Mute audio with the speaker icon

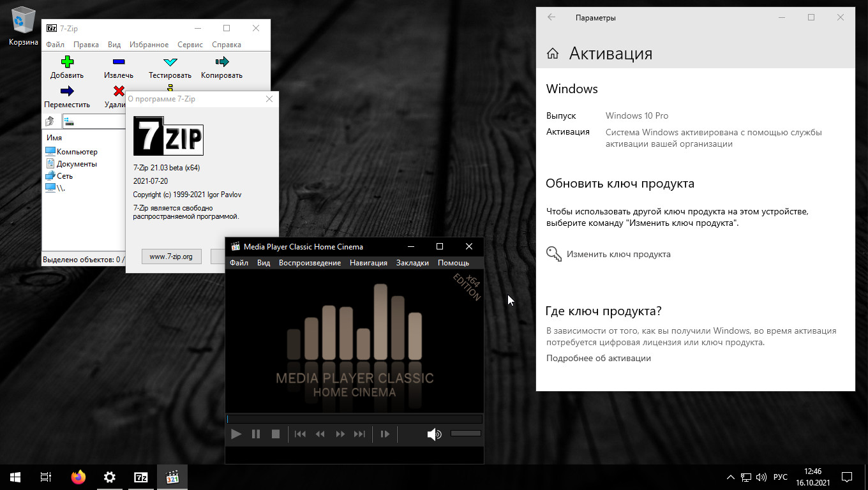click(434, 434)
